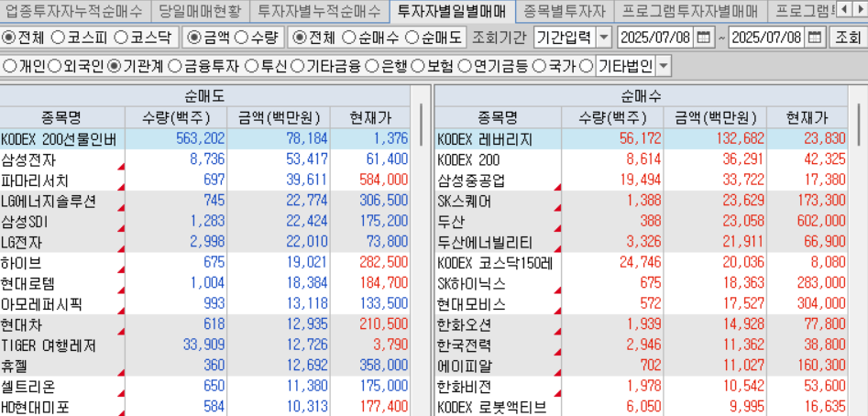Select 파마리서치 row
The width and height of the screenshot is (868, 416).
click(x=204, y=181)
